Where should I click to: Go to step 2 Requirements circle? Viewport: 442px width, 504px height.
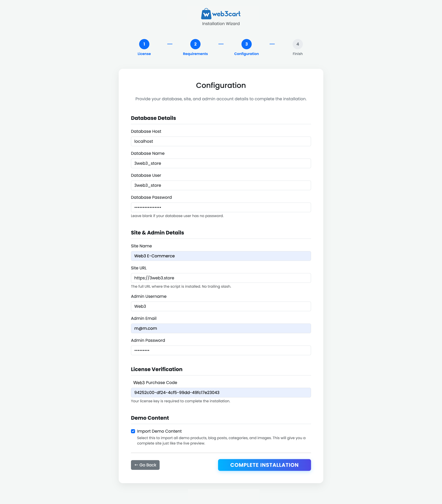(195, 44)
